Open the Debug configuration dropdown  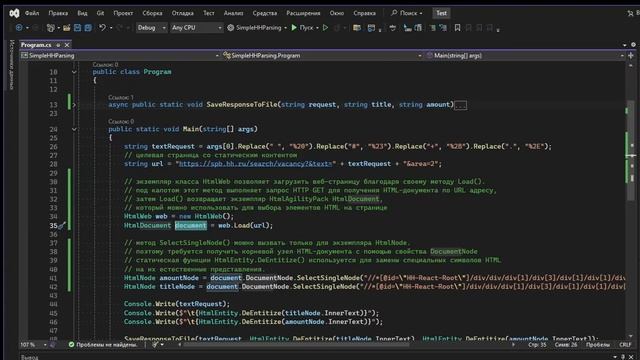(x=151, y=28)
